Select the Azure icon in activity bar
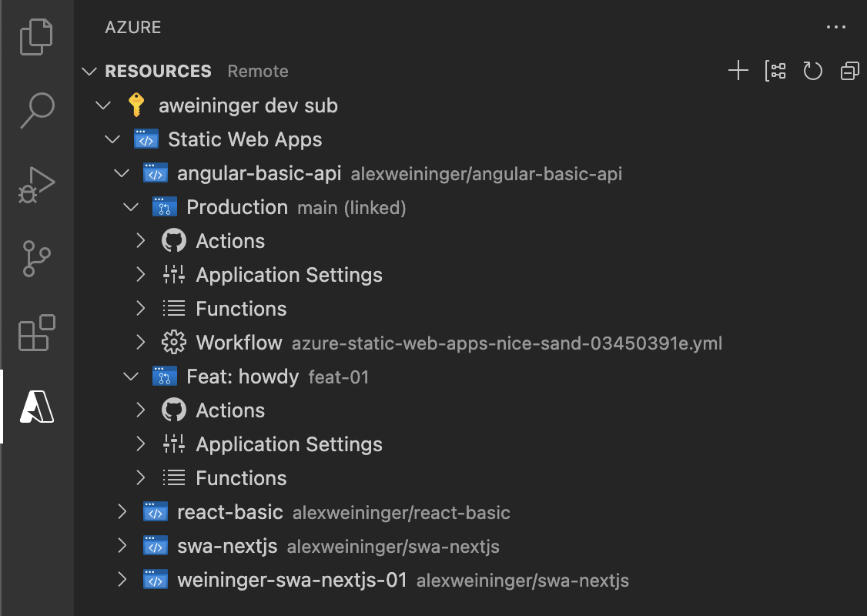 [37, 407]
